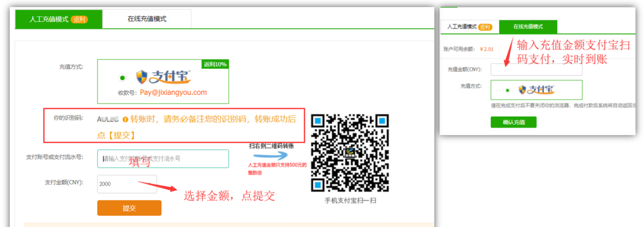Click the 手机支付宝扫一扫 caption

click(x=350, y=200)
